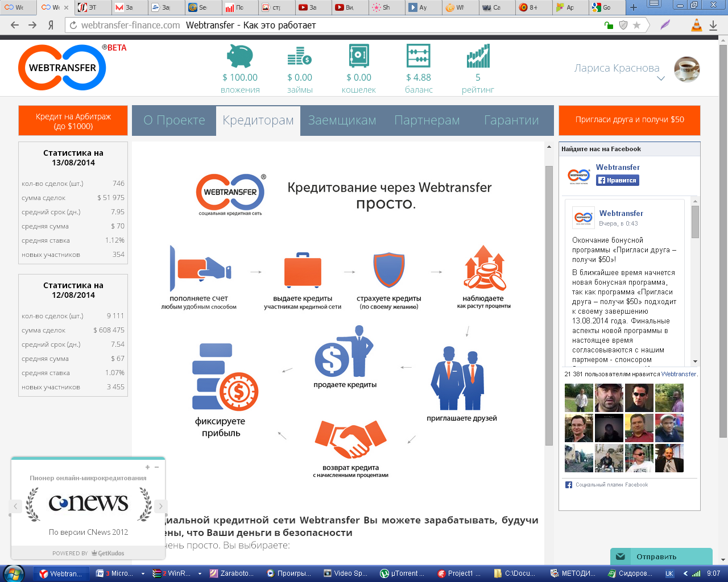
Task: Minimize the CNews widget with minus
Action: click(157, 467)
